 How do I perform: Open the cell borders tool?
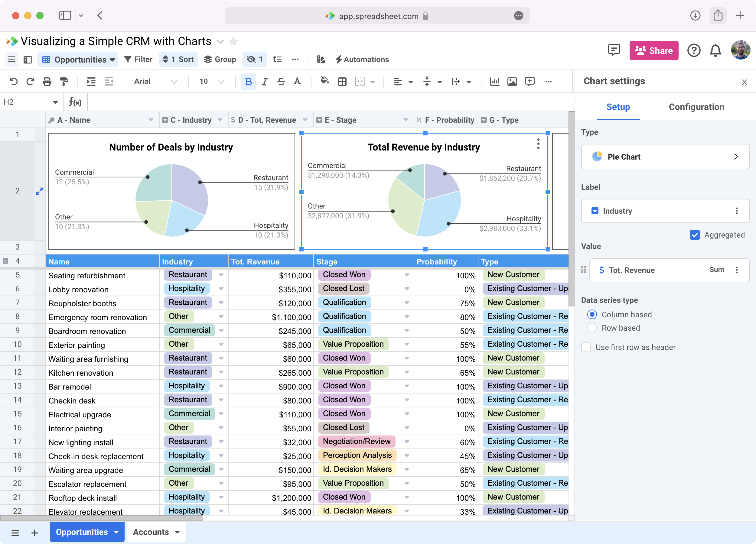(342, 82)
